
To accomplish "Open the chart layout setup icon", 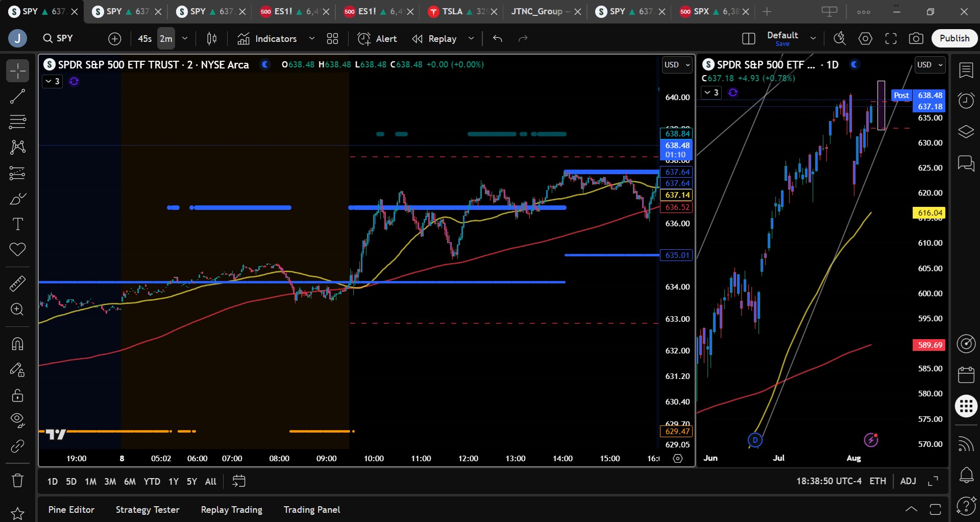I will tap(749, 38).
